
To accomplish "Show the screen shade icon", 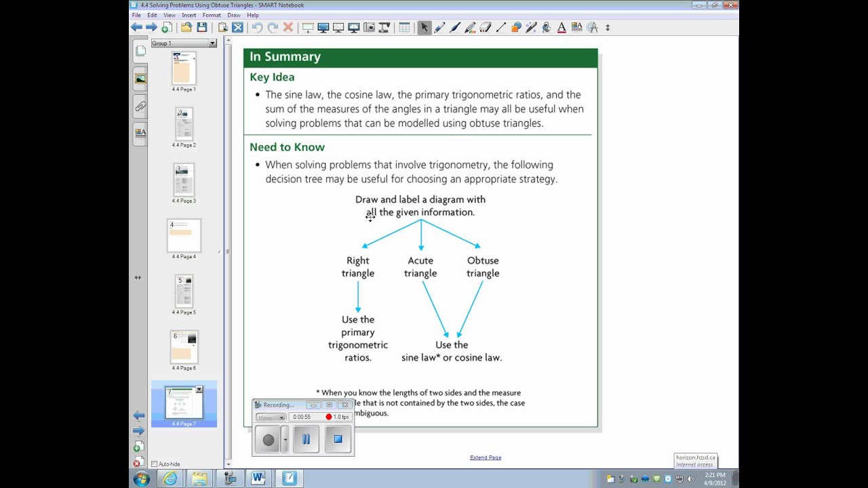I will 308,27.
